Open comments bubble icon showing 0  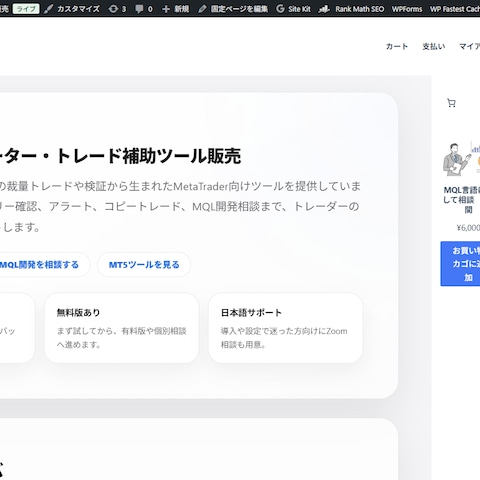tap(144, 9)
